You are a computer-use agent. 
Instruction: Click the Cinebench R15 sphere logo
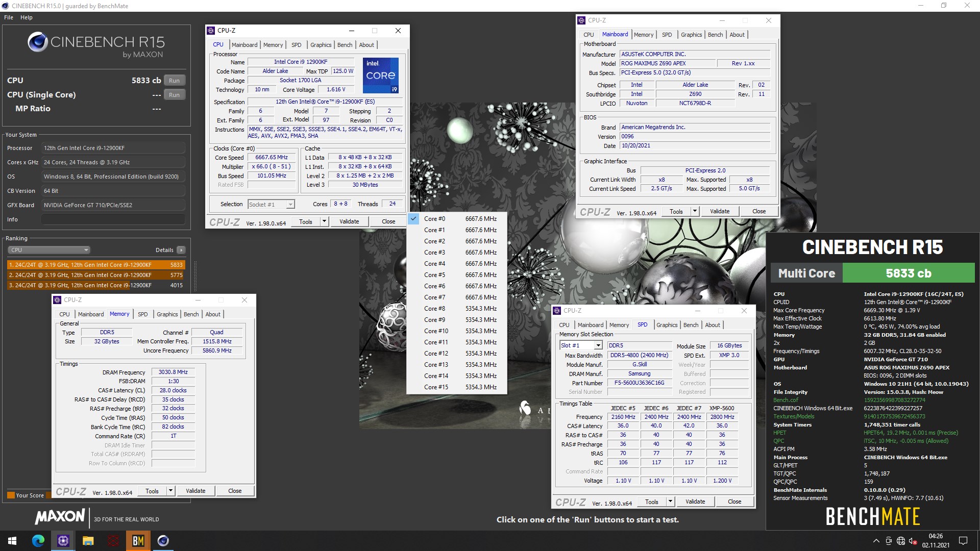(x=38, y=42)
